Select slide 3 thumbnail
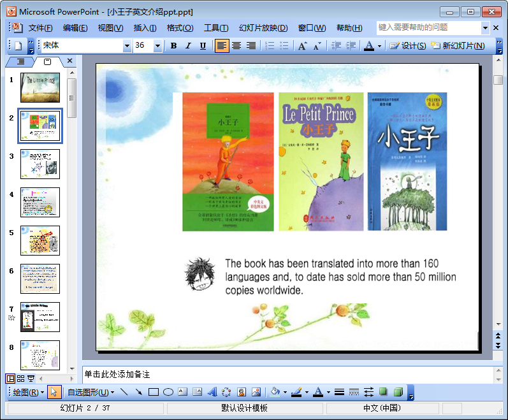 (40, 164)
